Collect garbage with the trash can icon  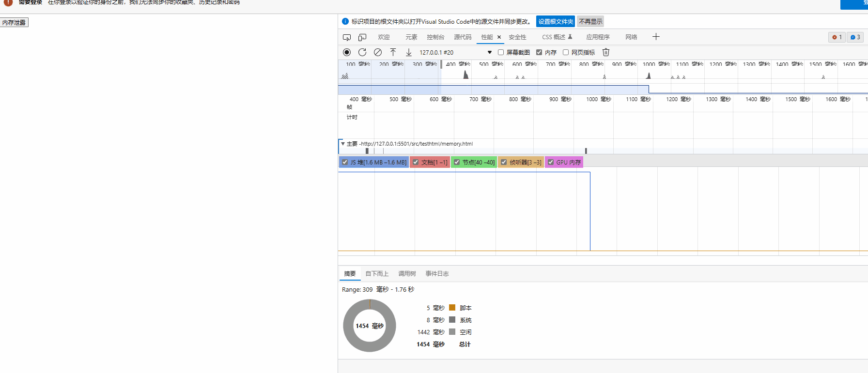(x=606, y=52)
